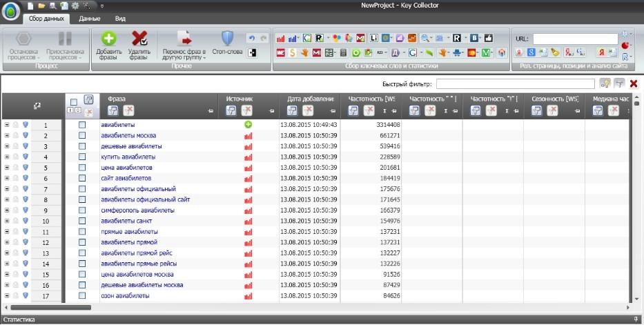Click the red Yandex Wordstat bars icon

tap(282, 38)
